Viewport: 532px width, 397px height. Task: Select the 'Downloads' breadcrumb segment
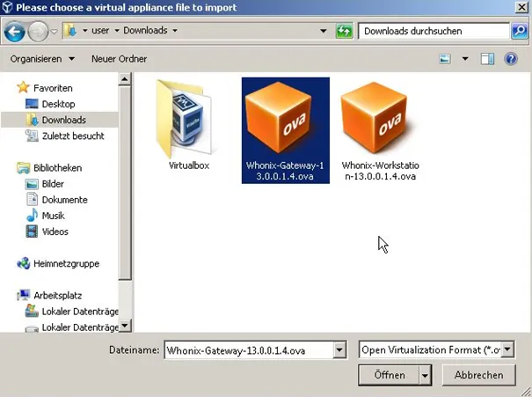[145, 31]
